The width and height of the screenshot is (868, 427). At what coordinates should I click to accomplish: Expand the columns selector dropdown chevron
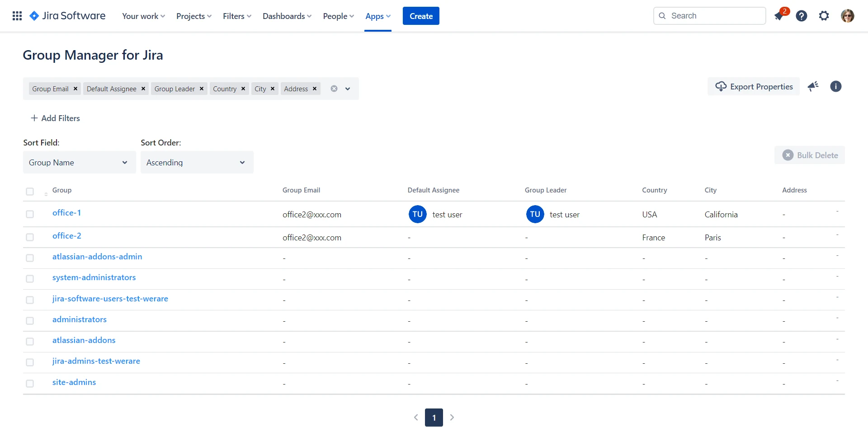348,89
